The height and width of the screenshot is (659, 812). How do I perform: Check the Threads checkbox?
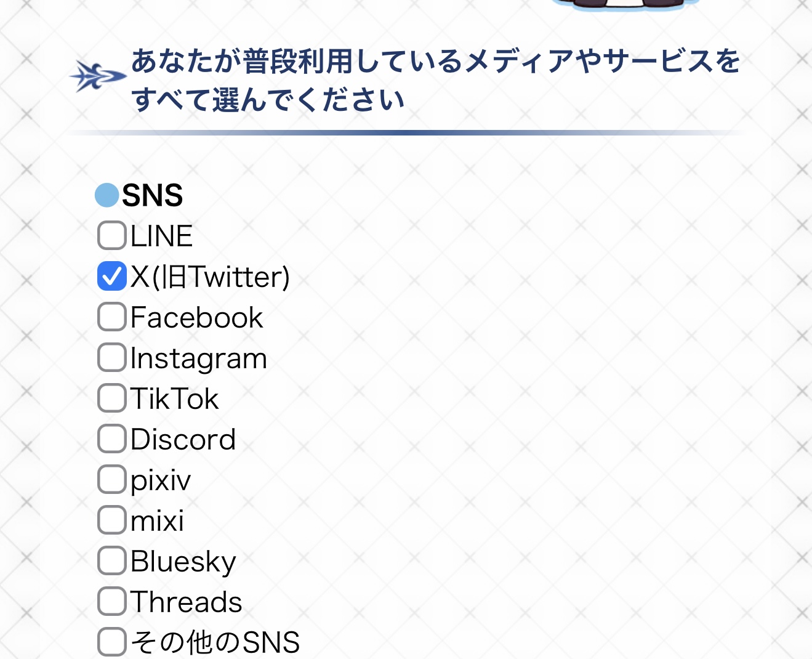pyautogui.click(x=111, y=601)
